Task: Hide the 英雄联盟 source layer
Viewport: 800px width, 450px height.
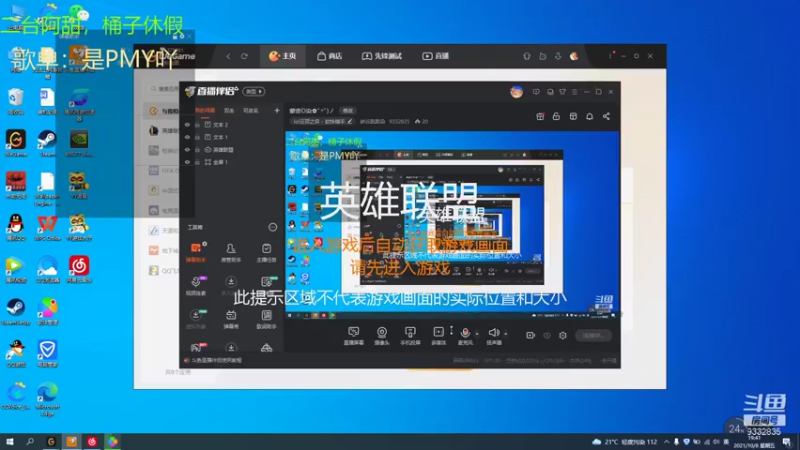Action: click(187, 150)
